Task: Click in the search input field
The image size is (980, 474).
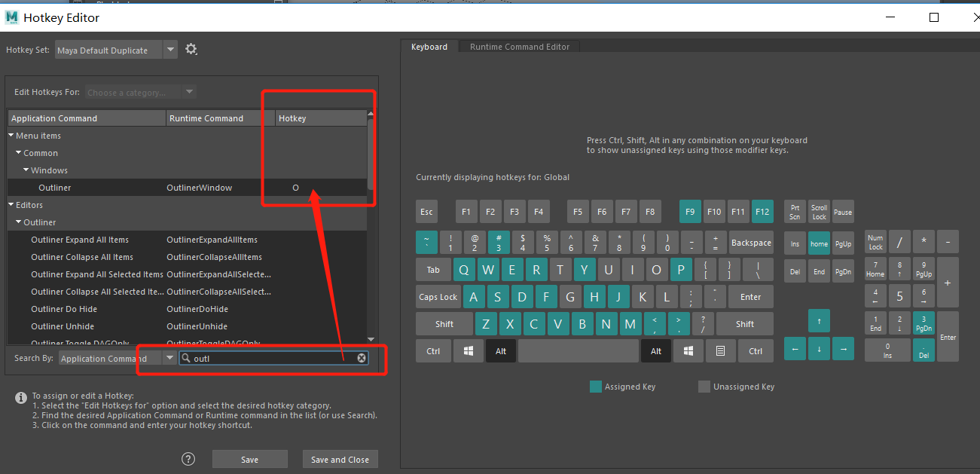Action: tap(274, 358)
